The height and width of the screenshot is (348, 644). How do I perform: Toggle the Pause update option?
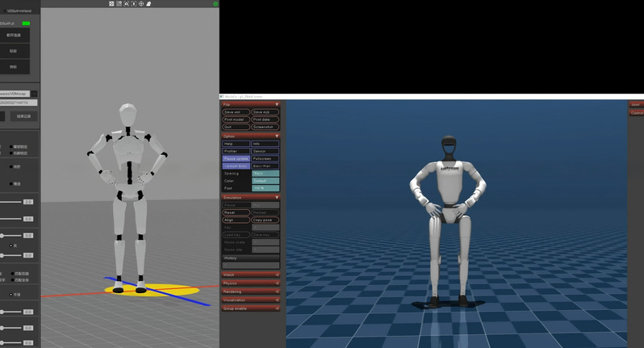pyautogui.click(x=236, y=158)
